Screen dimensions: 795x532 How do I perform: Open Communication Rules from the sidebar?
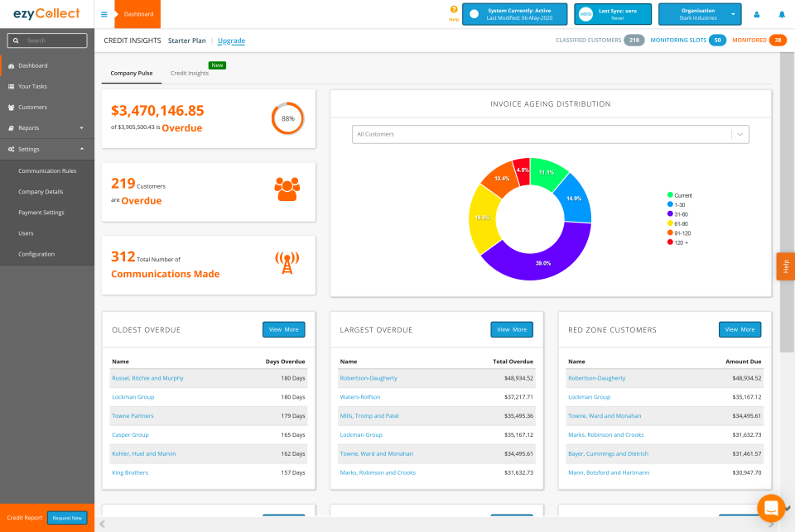pos(49,170)
